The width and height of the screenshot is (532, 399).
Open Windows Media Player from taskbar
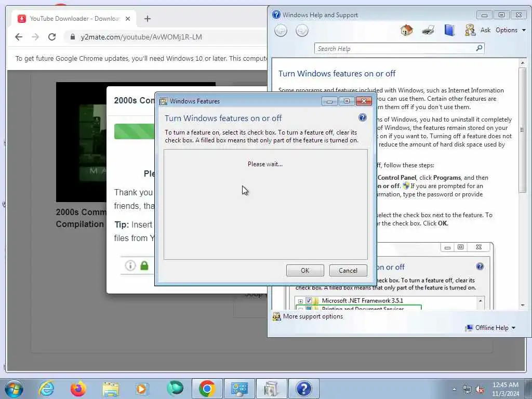tap(142, 389)
